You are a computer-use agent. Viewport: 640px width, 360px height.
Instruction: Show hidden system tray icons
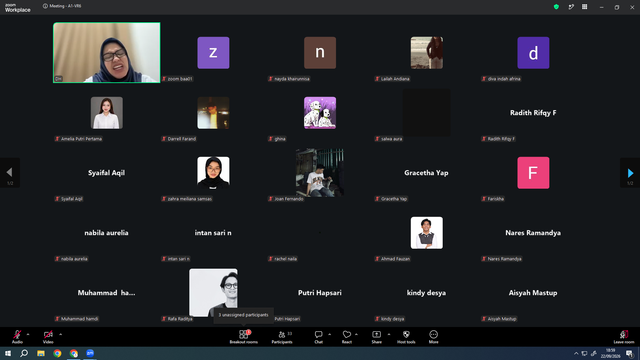click(576, 353)
